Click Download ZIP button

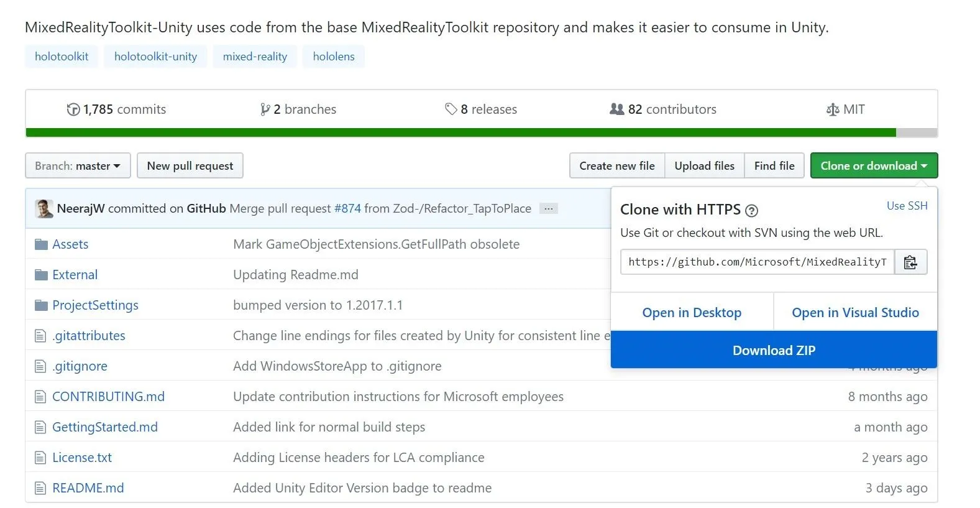click(x=774, y=349)
